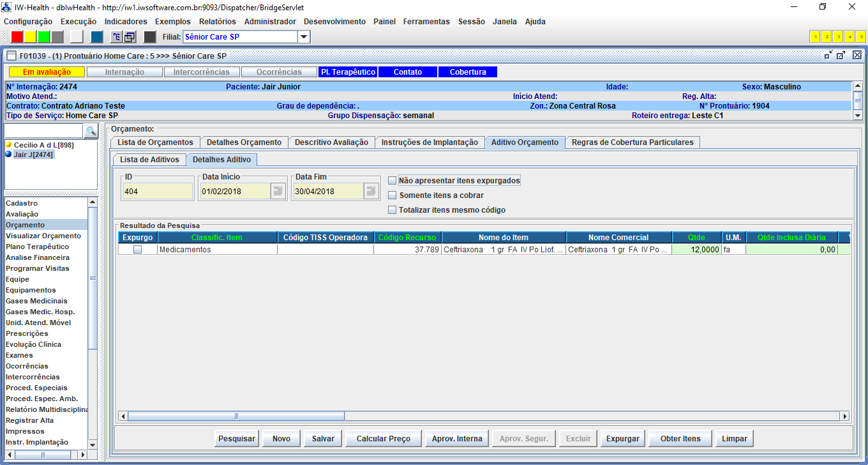The image size is (868, 465).
Task: Enable 'Não apresentar itens expurgados' checkbox
Action: pyautogui.click(x=393, y=181)
